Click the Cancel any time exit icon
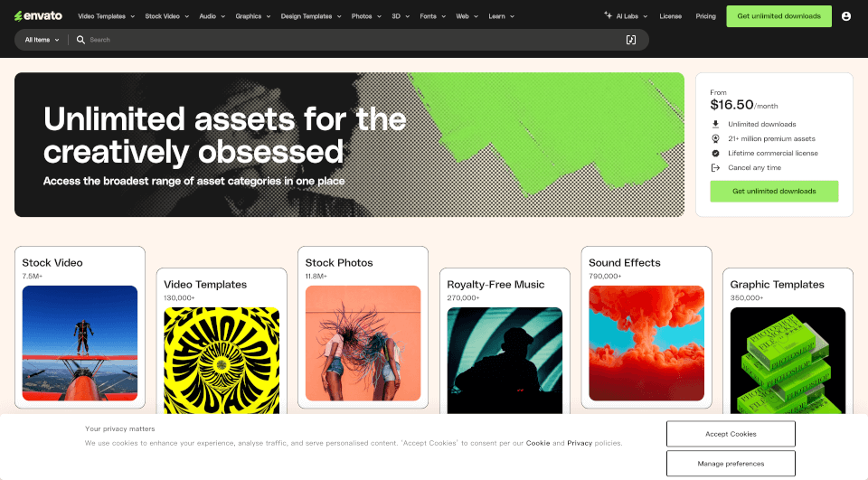 coord(715,168)
